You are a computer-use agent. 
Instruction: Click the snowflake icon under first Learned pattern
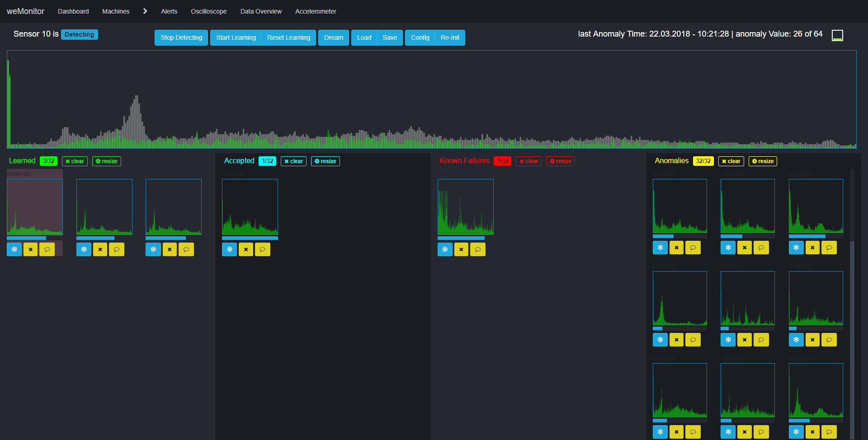pos(14,249)
